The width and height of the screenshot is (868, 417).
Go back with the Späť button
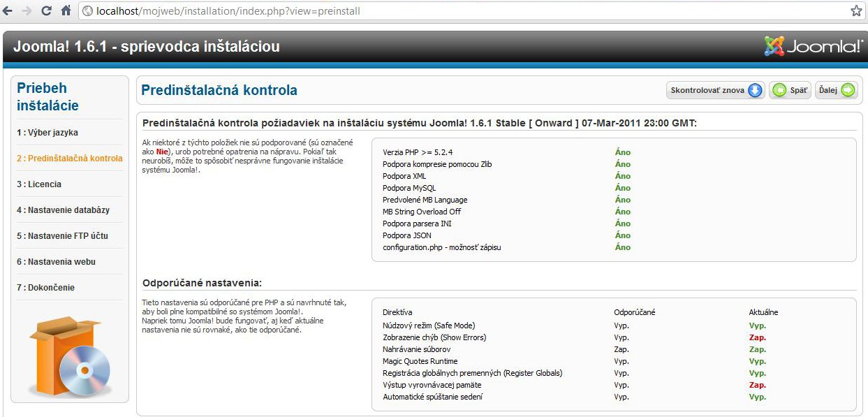pos(790,90)
